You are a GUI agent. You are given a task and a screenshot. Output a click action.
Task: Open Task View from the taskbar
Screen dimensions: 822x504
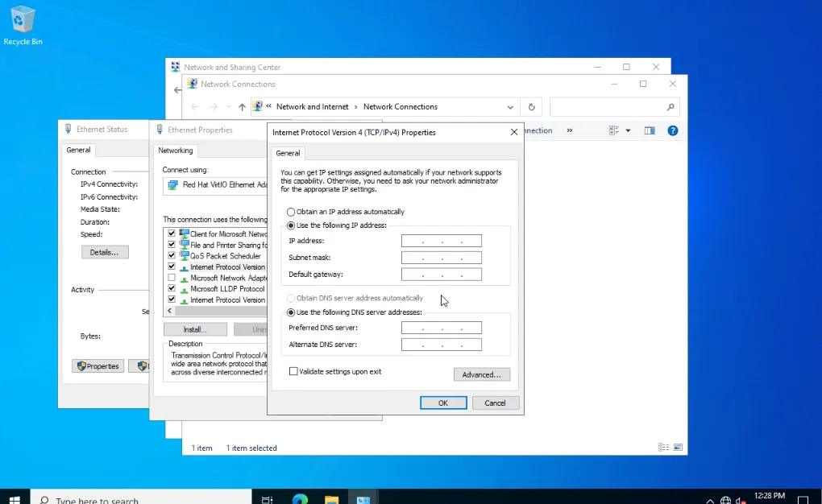[266, 497]
